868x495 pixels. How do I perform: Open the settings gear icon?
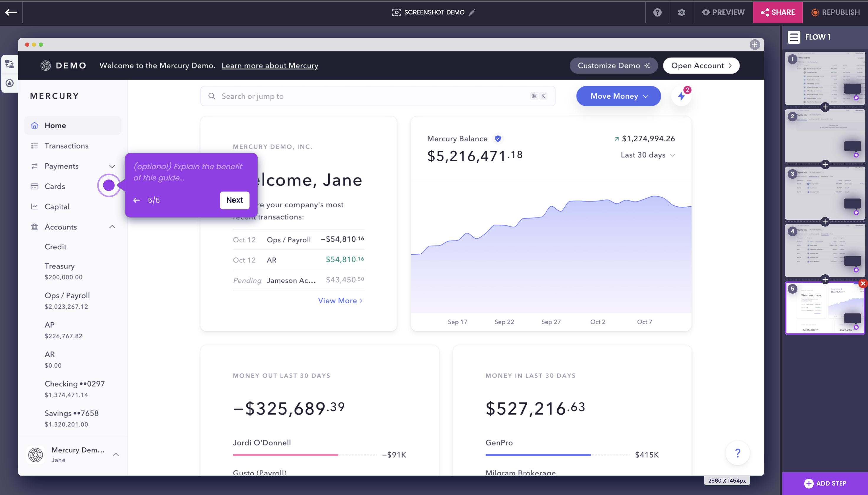[681, 12]
